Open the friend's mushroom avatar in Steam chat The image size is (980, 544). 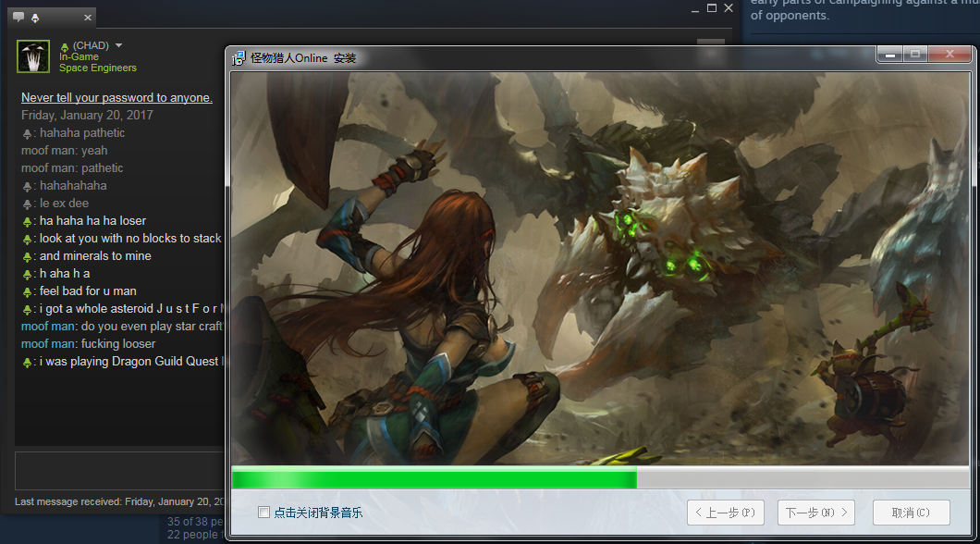pyautogui.click(x=33, y=56)
